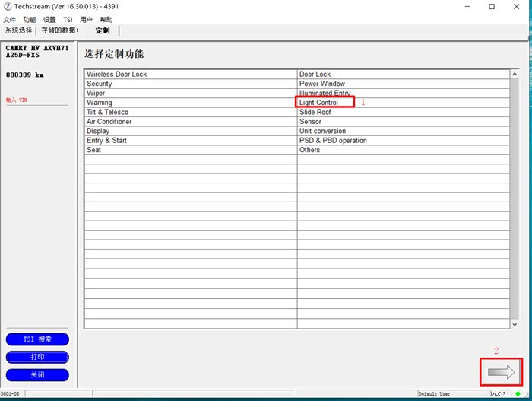The image size is (532, 401).
Task: Open the 功能 menu
Action: (30, 20)
